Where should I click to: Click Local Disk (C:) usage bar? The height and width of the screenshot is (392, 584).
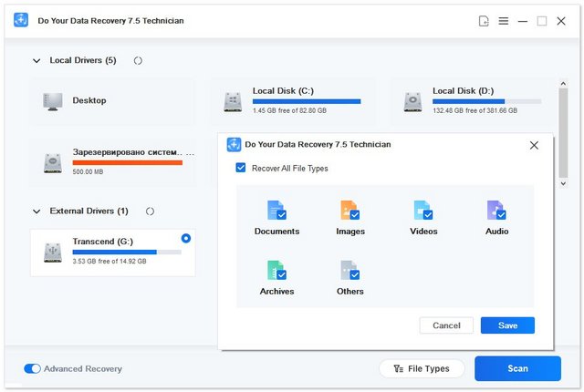[307, 101]
